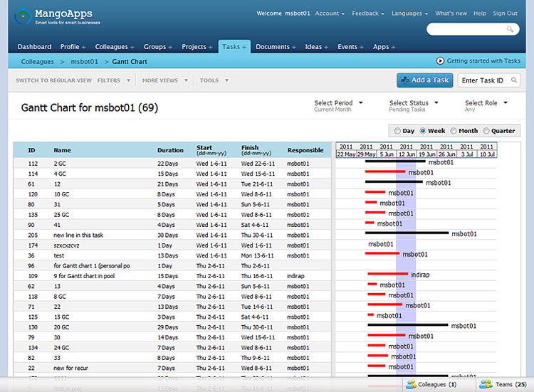
Task: Click task name 'new line in this task'
Action: tap(78, 235)
